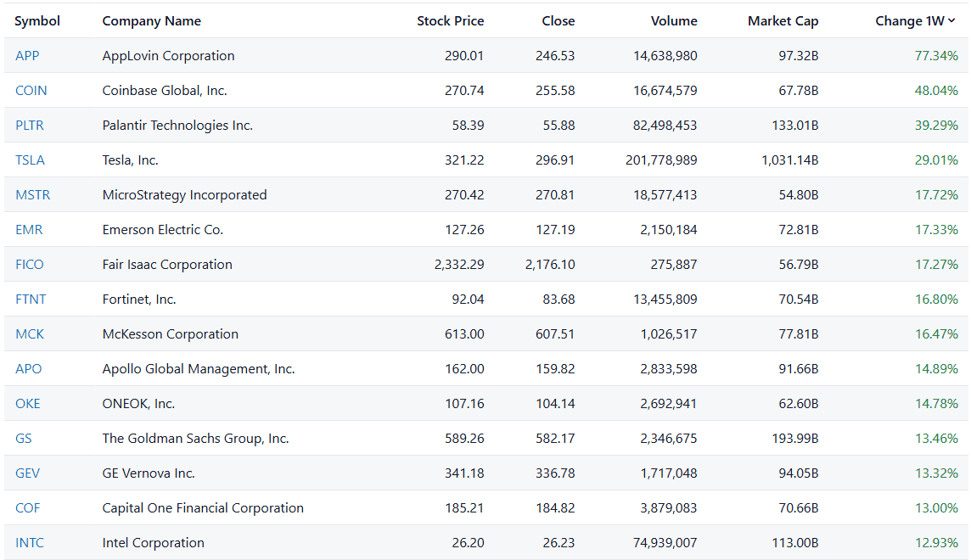Click the PLTR symbol link
This screenshot has width=971, height=560.
(30, 126)
